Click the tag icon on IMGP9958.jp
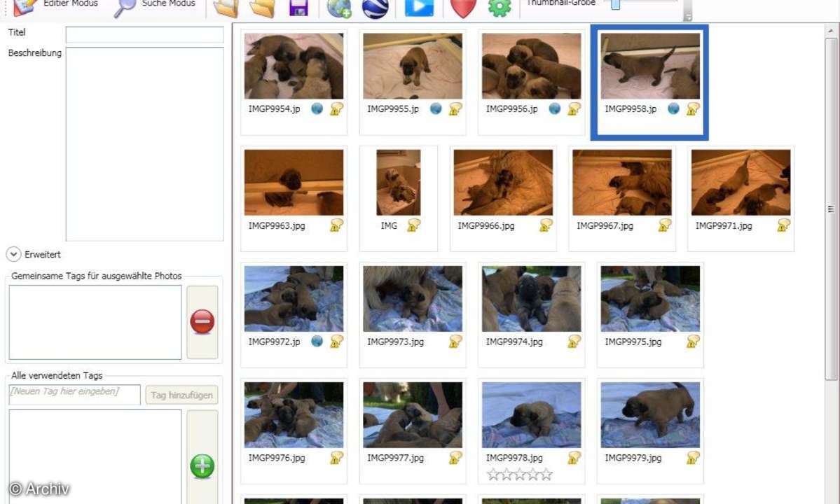 pos(693,108)
